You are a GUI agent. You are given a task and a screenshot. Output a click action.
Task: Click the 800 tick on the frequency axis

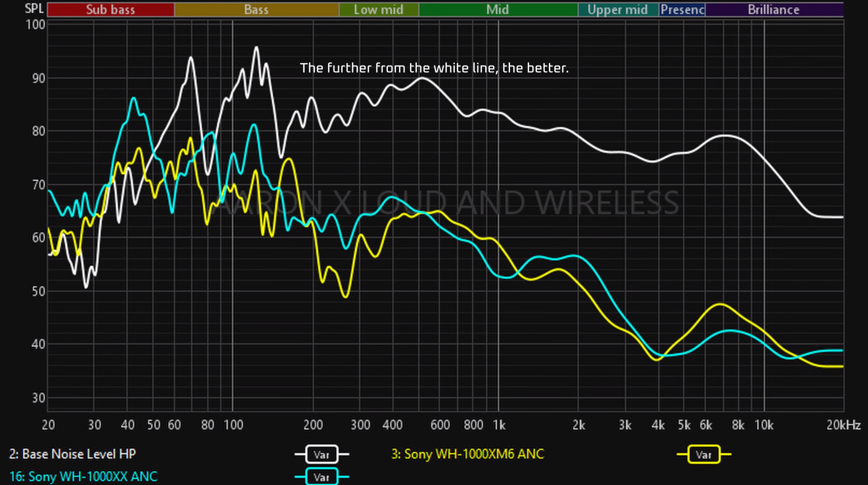pyautogui.click(x=473, y=425)
